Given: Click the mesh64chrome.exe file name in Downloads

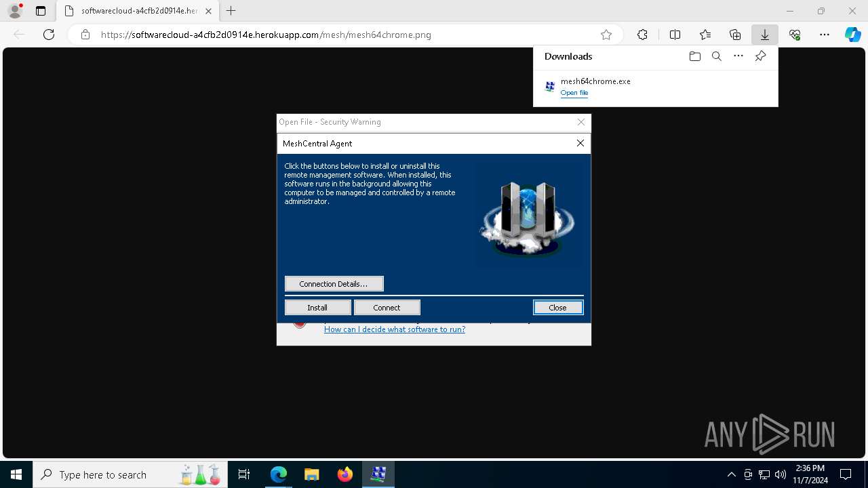Looking at the screenshot, I should click(595, 81).
